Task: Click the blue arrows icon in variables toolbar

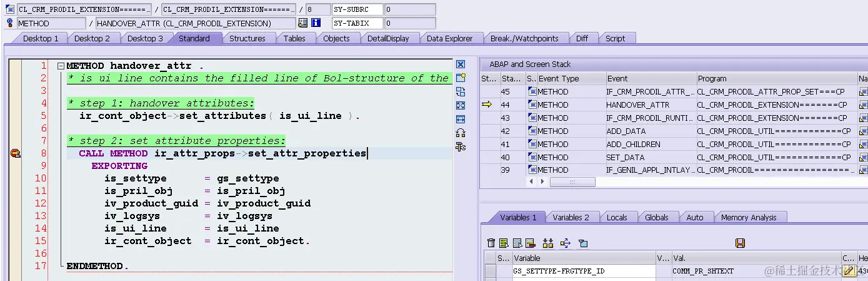Action: coord(566,243)
